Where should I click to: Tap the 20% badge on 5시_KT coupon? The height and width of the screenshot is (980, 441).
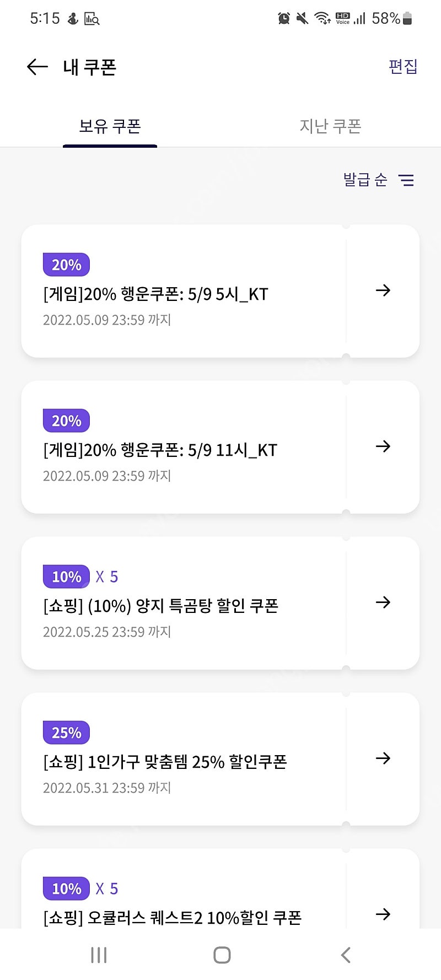click(66, 265)
